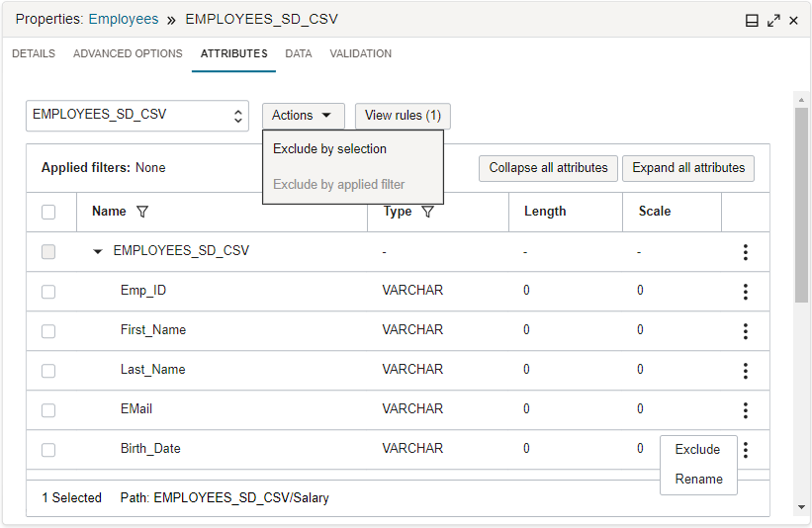The width and height of the screenshot is (812, 528).
Task: Switch to the Validation tab
Action: 360,54
